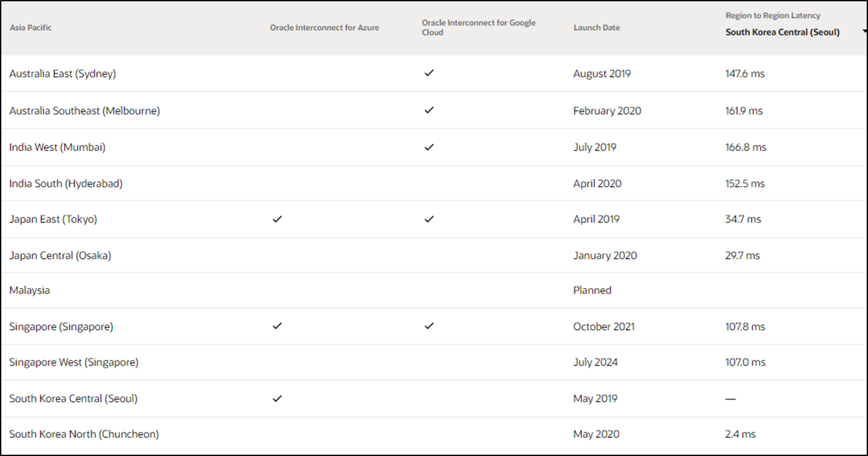Click the Google Cloud checkmark for Melbourne row
Viewport: 868px width, 456px height.
click(429, 110)
